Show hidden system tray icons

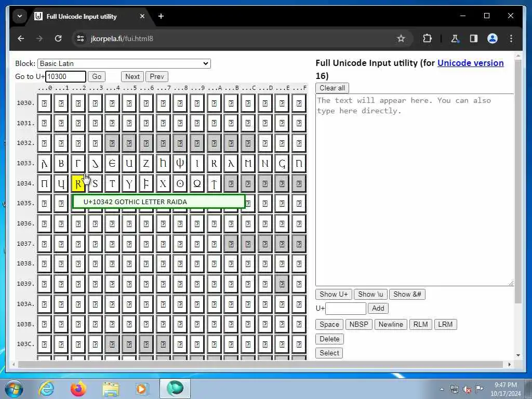point(442,389)
